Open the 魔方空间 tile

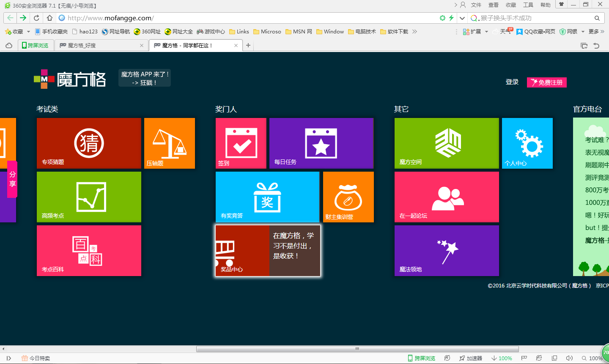447,143
